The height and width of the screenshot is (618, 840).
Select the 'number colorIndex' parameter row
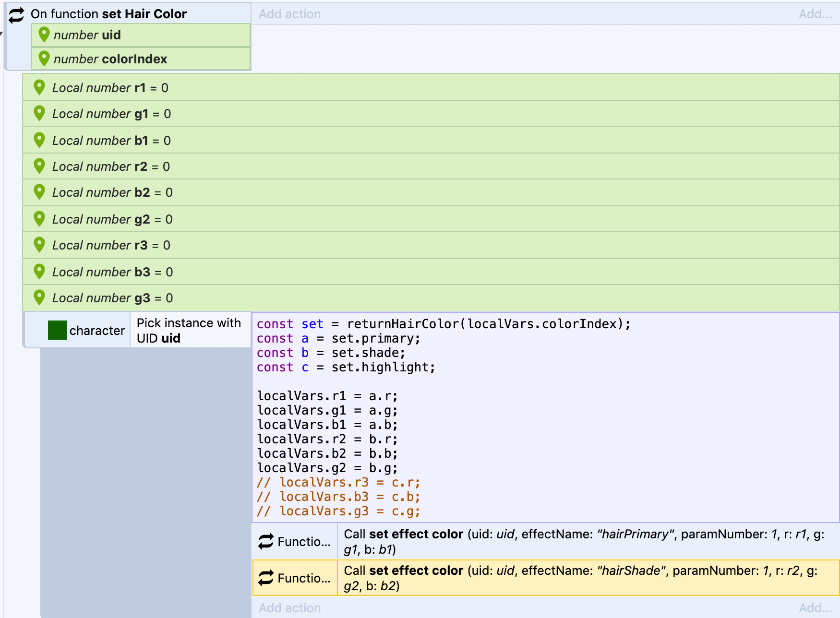pos(141,59)
